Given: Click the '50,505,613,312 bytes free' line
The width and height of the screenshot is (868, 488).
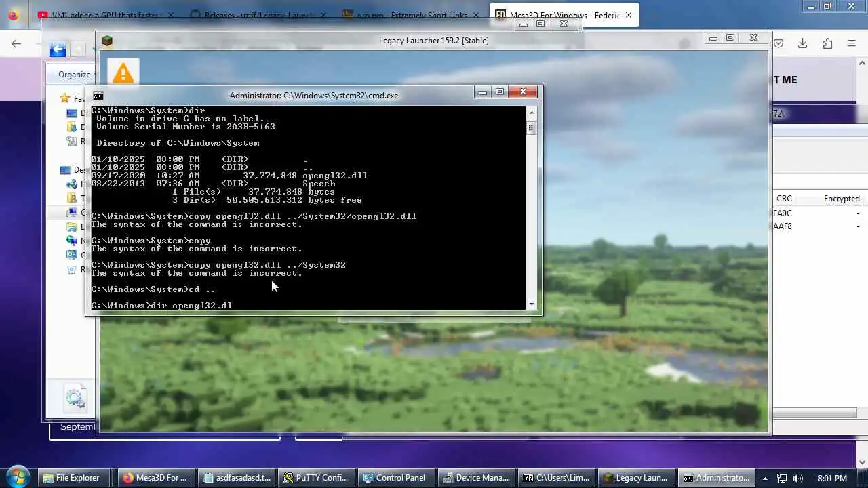Looking at the screenshot, I should coord(294,200).
